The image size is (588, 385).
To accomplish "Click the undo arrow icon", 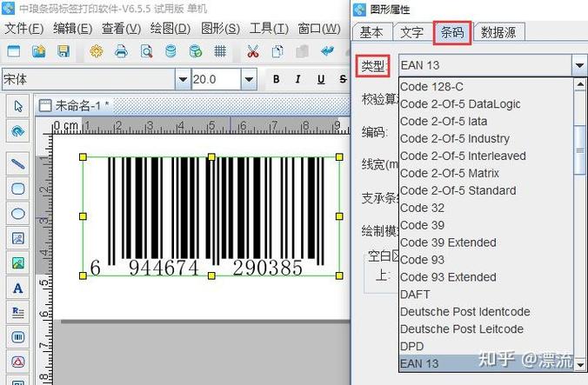I will point(327,51).
